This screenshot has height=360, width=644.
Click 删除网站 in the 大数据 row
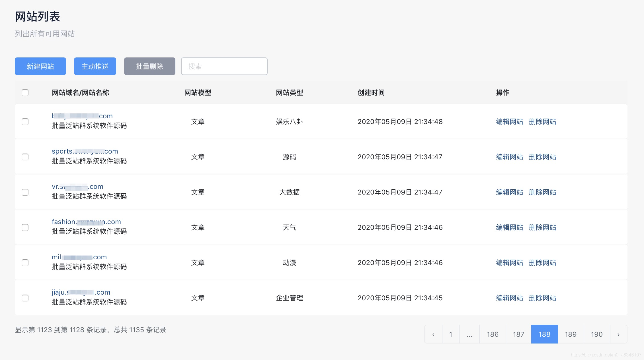(x=543, y=192)
